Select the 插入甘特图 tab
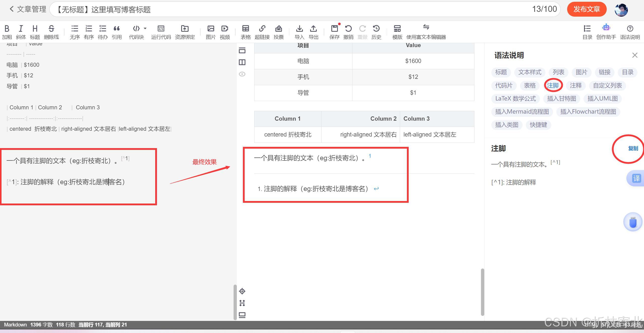This screenshot has width=644, height=333. (562, 98)
